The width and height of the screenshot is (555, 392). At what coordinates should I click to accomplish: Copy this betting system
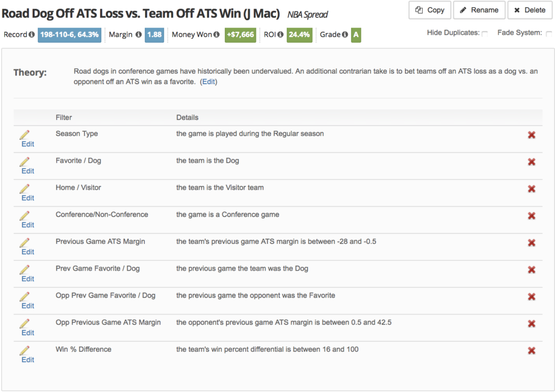click(430, 10)
